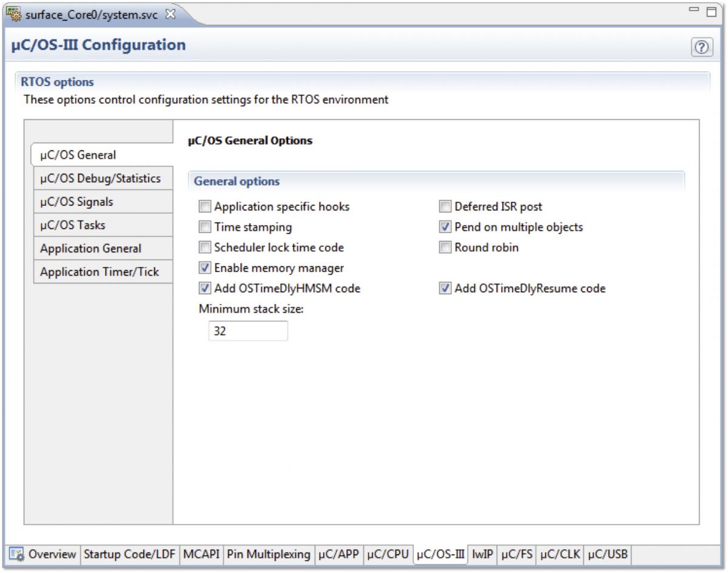This screenshot has height=573, width=728.
Task: Switch to the µC/OS Tasks side tab
Action: tap(103, 225)
